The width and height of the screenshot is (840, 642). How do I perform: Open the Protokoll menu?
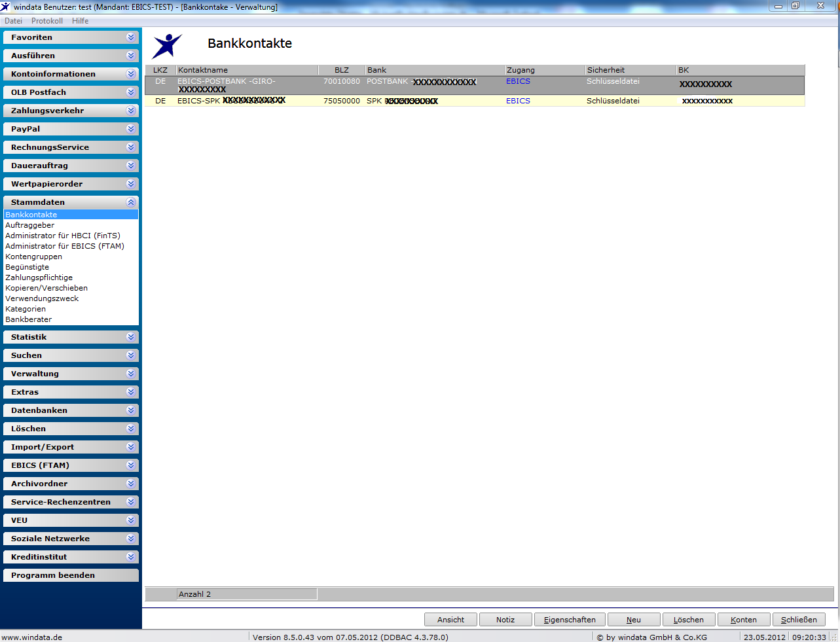[47, 21]
